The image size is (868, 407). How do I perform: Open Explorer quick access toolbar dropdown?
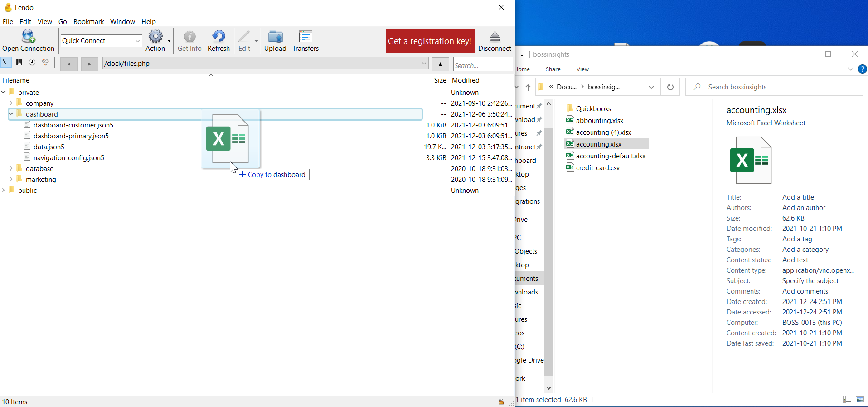[x=522, y=54]
